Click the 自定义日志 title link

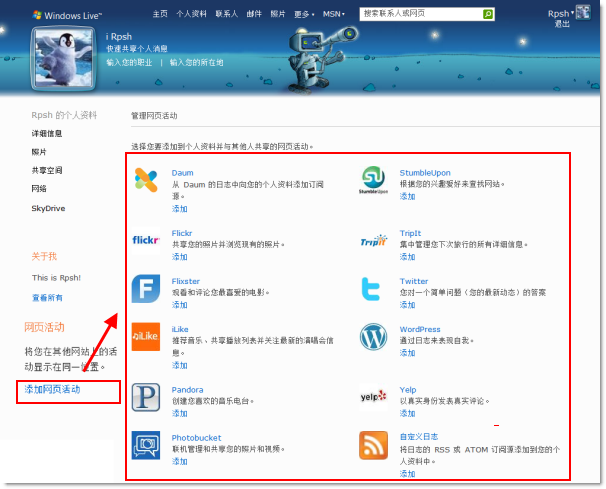tap(419, 437)
